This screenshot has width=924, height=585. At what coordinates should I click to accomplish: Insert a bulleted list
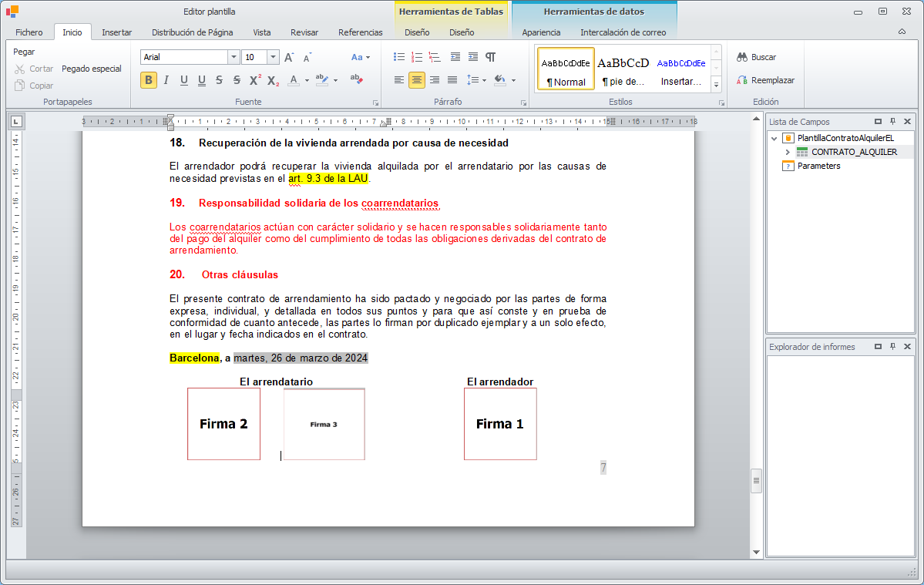pos(398,57)
